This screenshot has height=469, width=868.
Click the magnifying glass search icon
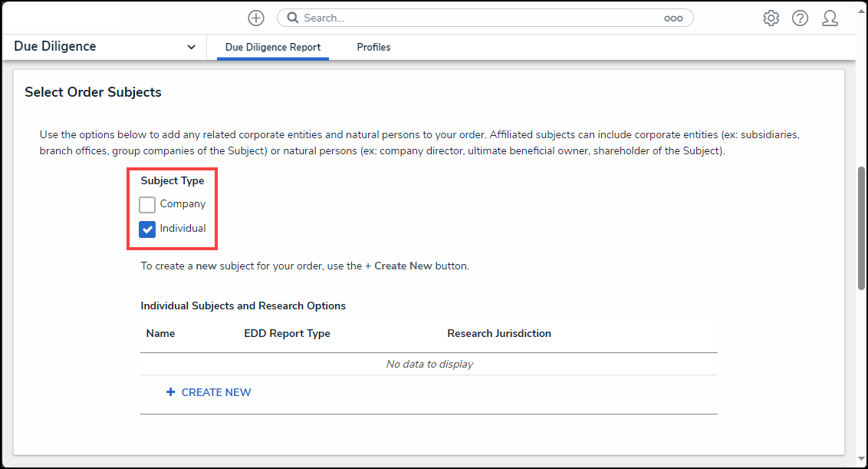coord(293,18)
